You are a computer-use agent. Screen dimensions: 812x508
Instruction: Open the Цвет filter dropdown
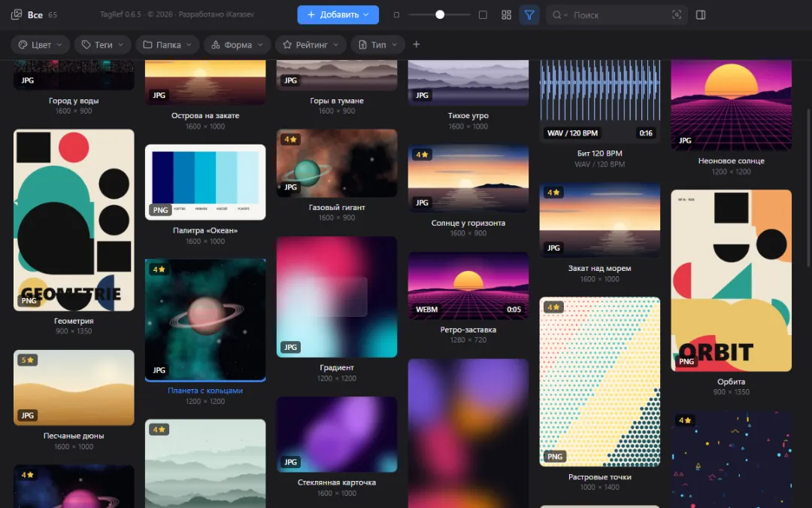tap(41, 44)
